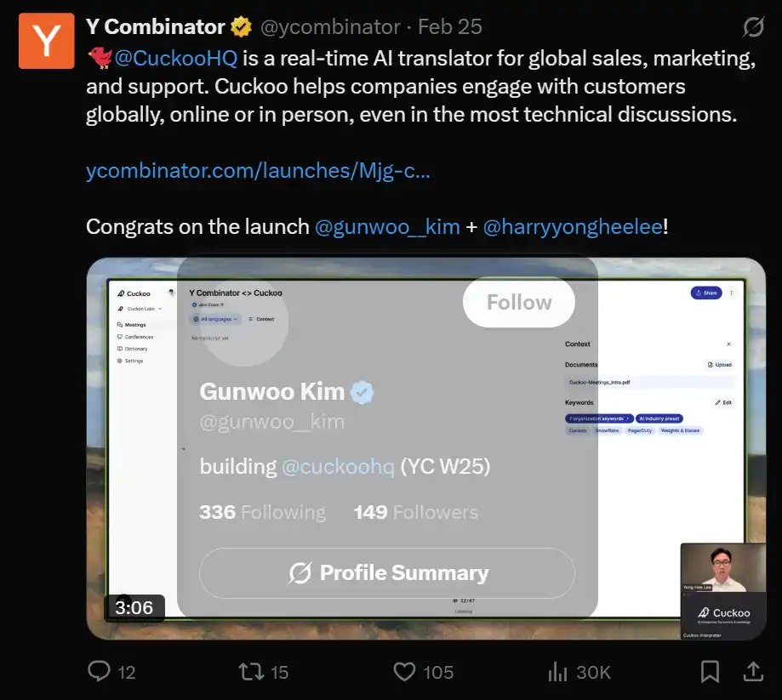Screen dimensions: 782x700
Task: Click the Feb 25 tweet timestamp
Action: tap(449, 27)
